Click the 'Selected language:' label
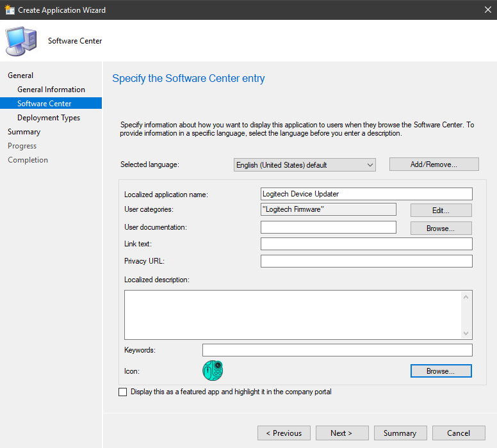This screenshot has height=448, width=497. tap(150, 164)
